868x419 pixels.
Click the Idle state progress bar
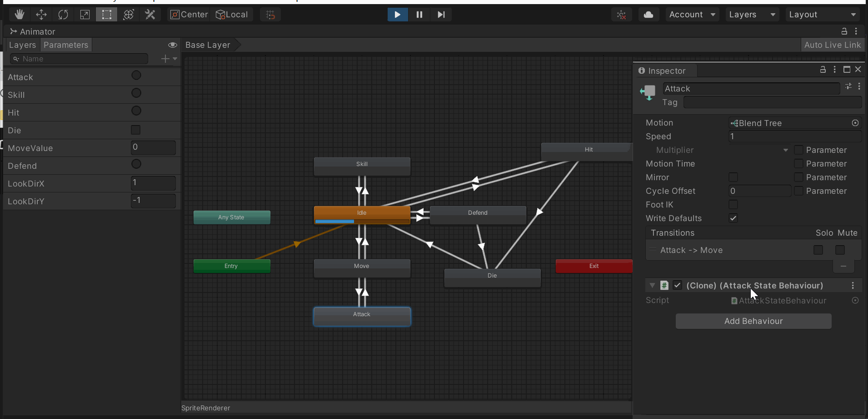tap(362, 222)
